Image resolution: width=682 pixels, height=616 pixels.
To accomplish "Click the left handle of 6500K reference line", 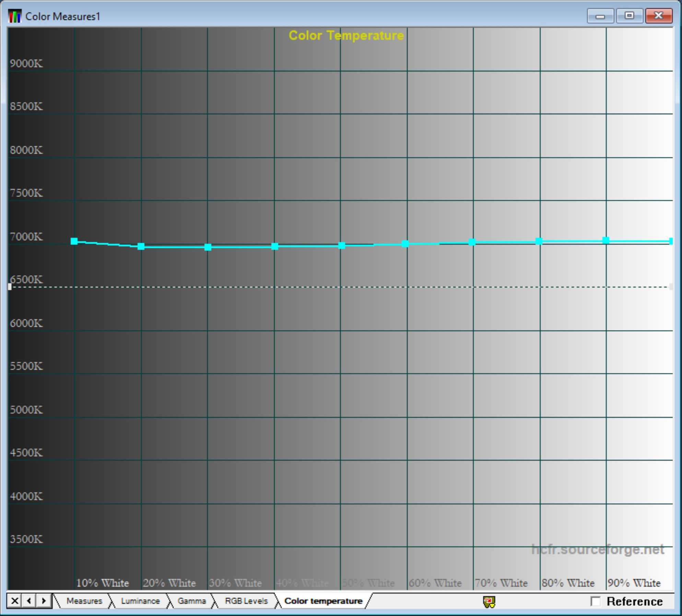I will point(10,287).
